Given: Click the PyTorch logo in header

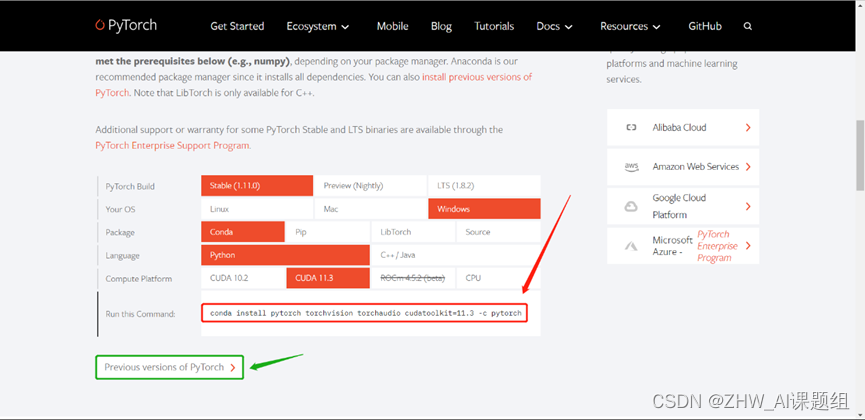Looking at the screenshot, I should (126, 25).
